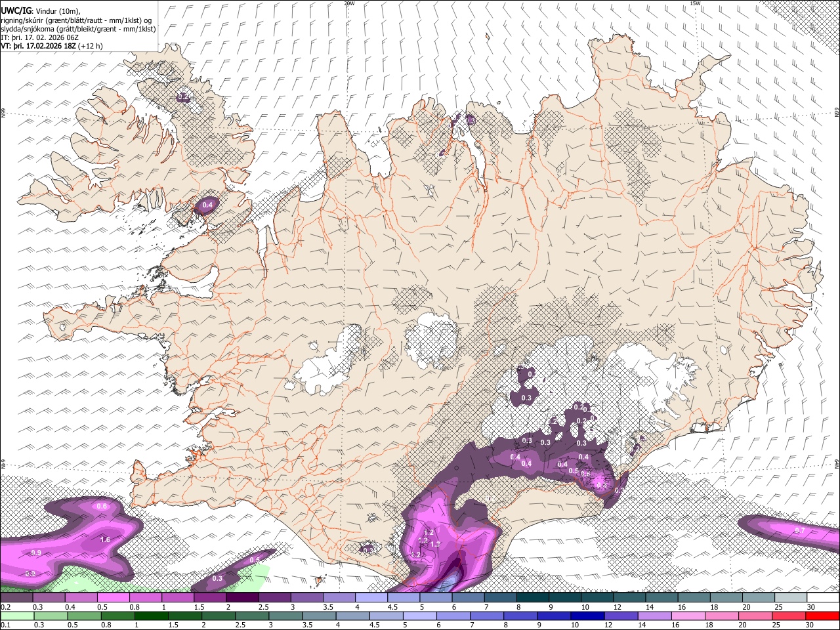
Task: Click the '20W' longitude label
Action: 349,3
